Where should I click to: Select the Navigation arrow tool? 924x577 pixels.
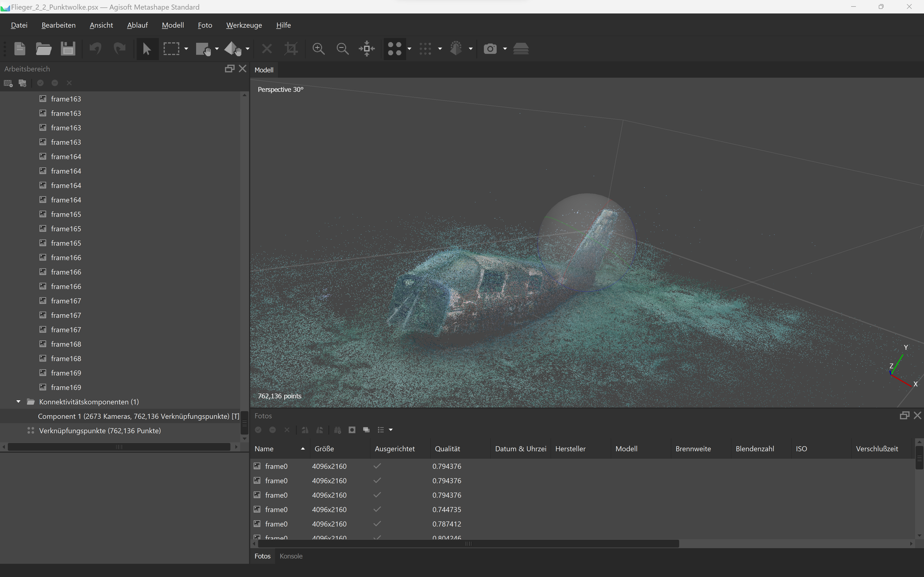pos(147,49)
